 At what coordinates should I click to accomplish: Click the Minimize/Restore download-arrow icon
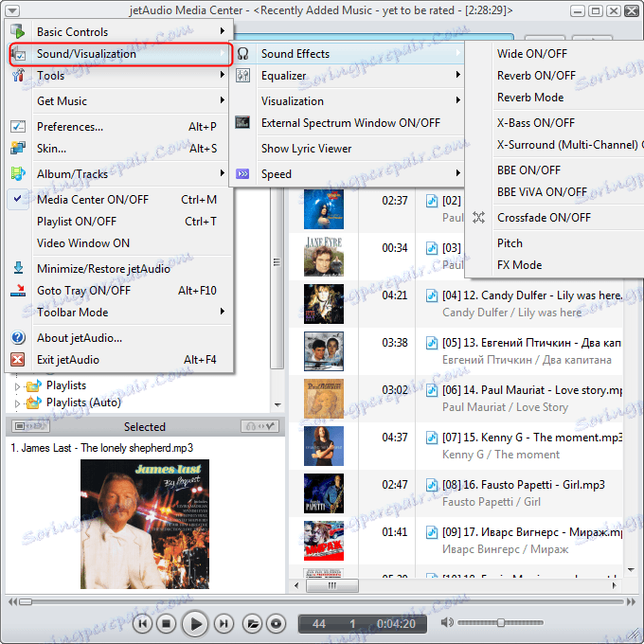coord(18,268)
